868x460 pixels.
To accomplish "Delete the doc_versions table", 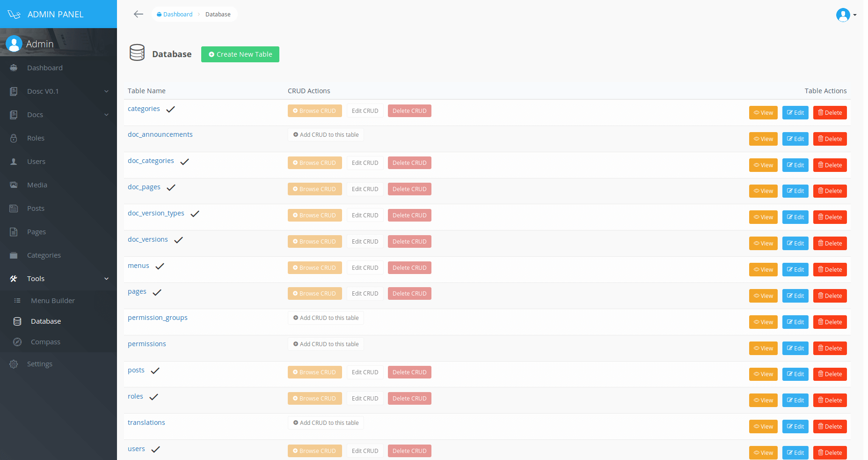I will pyautogui.click(x=830, y=244).
